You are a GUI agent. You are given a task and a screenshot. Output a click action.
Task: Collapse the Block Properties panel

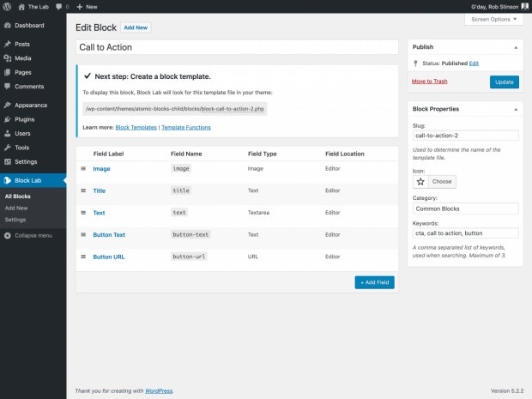516,109
